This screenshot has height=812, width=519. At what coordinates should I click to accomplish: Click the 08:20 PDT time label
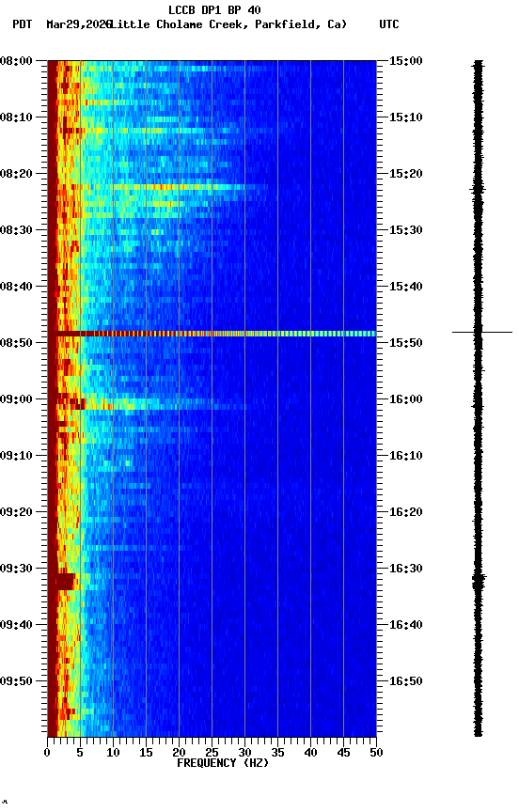pos(16,174)
